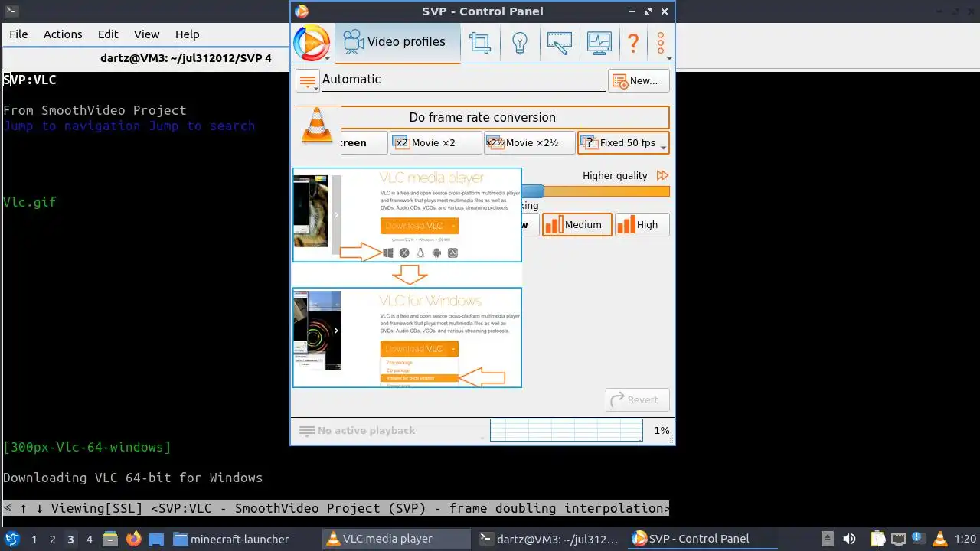Maximize the SVP Control Panel window
980x551 pixels.
[x=648, y=11]
